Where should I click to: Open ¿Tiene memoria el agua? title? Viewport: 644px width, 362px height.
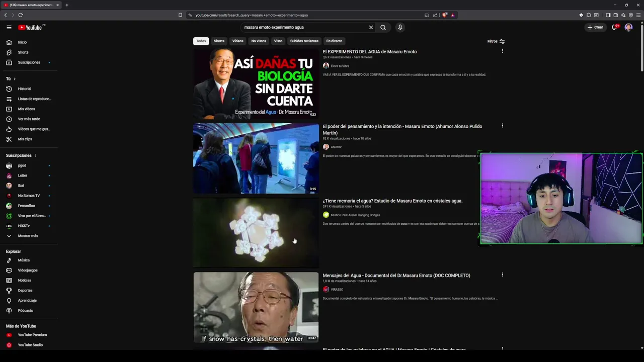click(x=392, y=201)
